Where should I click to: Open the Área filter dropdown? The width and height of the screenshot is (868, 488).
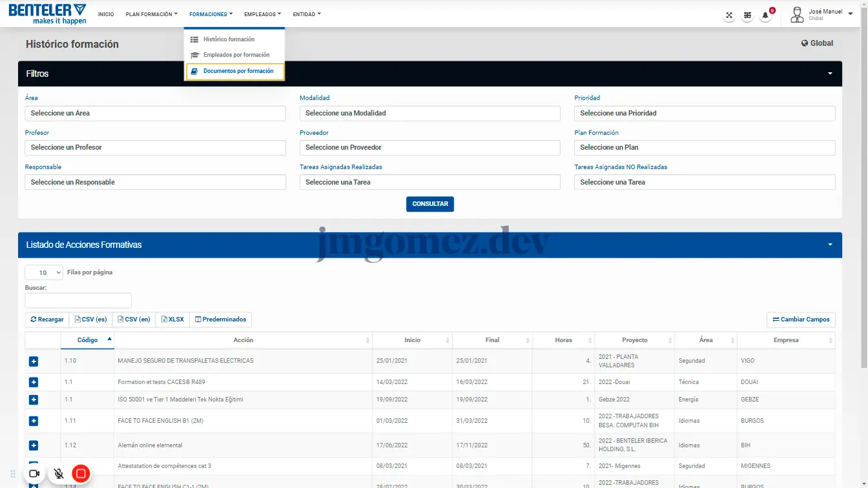coord(155,114)
